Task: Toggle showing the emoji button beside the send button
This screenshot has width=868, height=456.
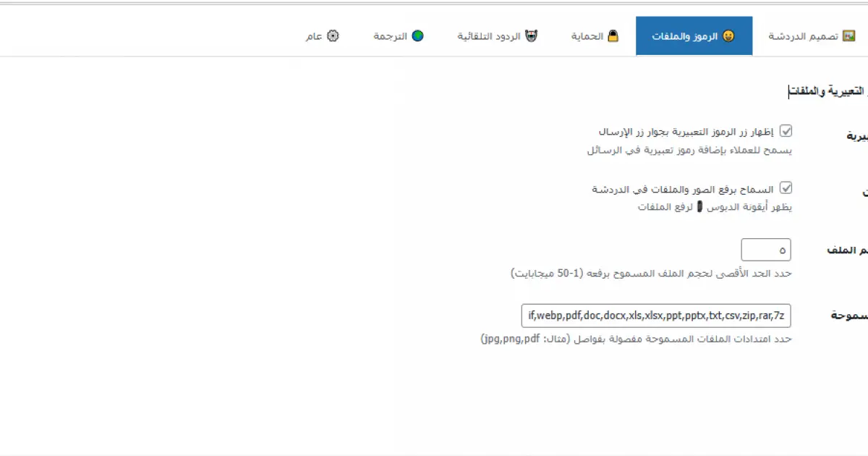Action: click(x=786, y=132)
